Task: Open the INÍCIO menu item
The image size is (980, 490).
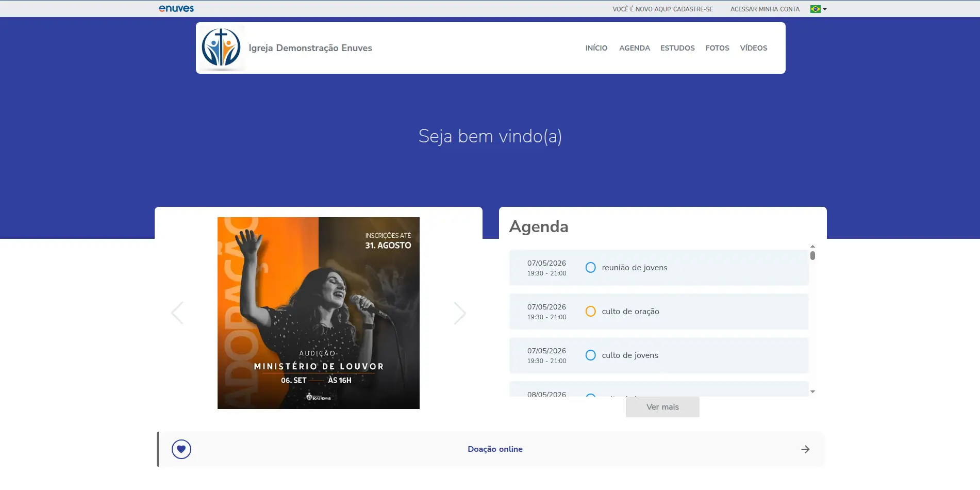Action: coord(596,48)
